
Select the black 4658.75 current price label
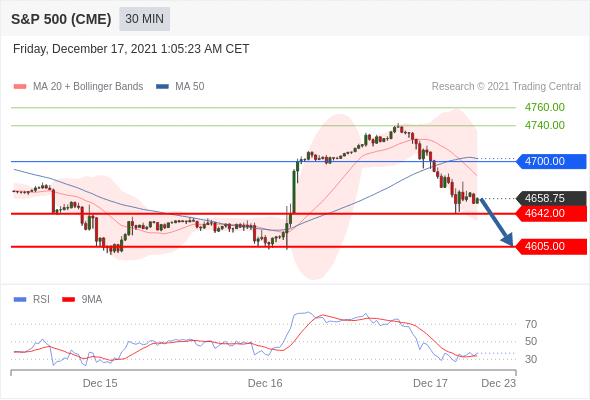pyautogui.click(x=551, y=198)
